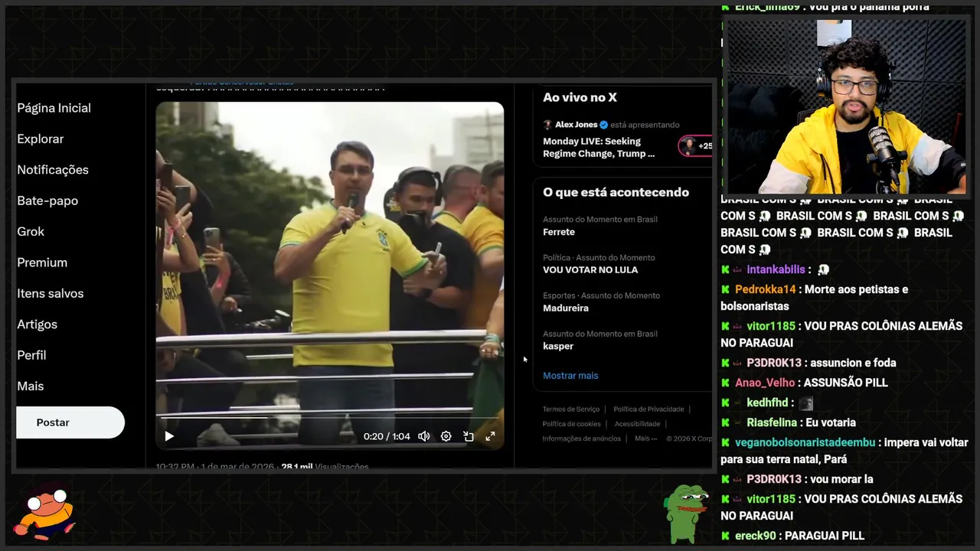Open Acessibilidade link
This screenshot has height=551, width=980.
(637, 424)
